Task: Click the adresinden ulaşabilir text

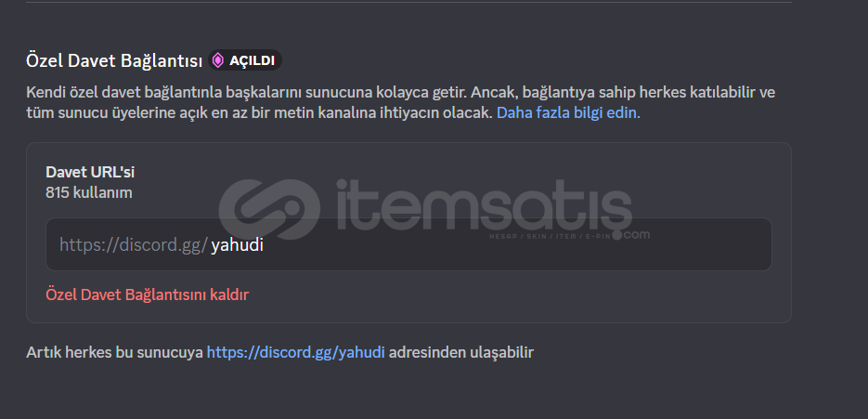Action: pyautogui.click(x=461, y=352)
